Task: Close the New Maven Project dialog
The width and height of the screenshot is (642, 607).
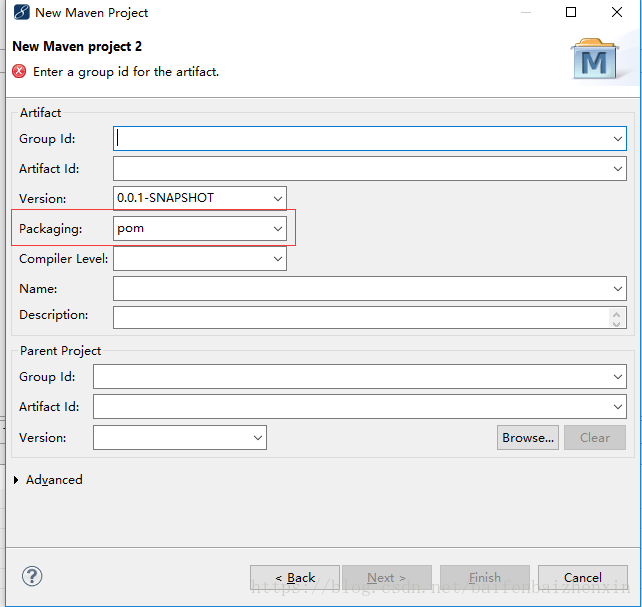Action: [x=617, y=12]
